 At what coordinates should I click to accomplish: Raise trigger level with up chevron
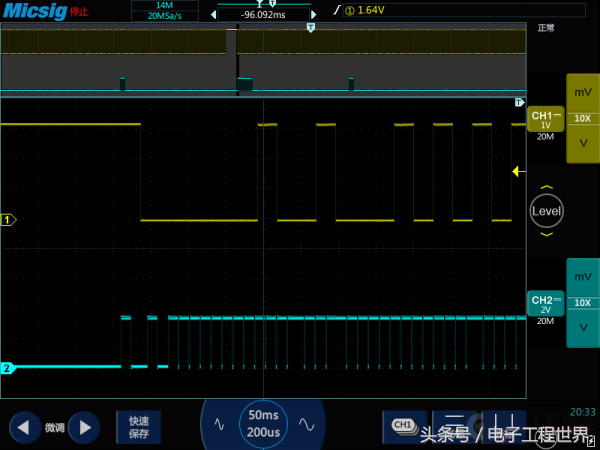click(x=546, y=187)
